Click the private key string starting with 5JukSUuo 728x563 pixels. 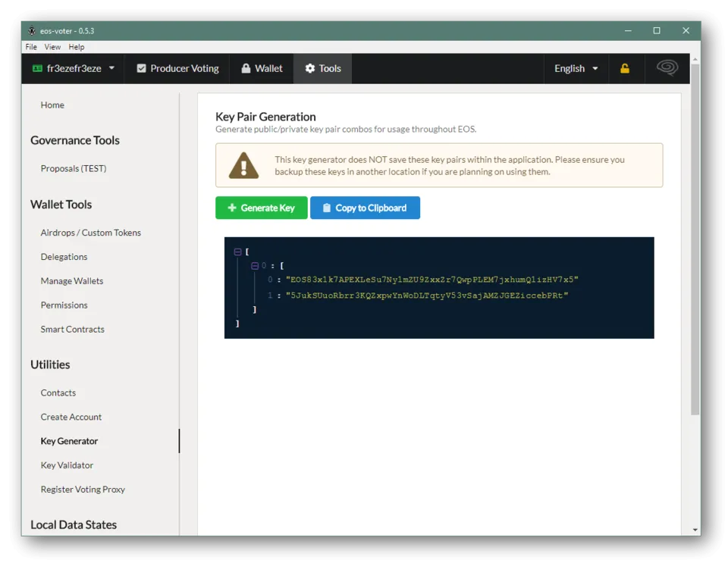[x=427, y=296]
